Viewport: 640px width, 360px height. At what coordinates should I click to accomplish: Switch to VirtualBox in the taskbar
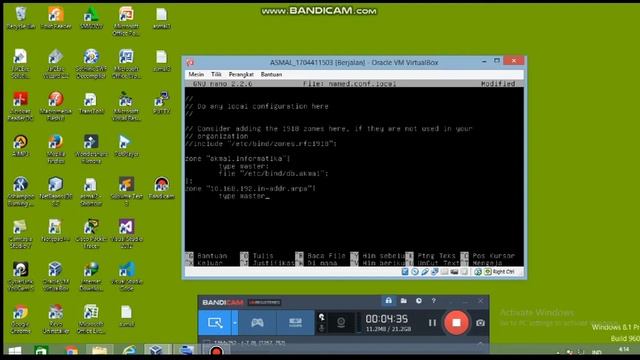tap(157, 351)
